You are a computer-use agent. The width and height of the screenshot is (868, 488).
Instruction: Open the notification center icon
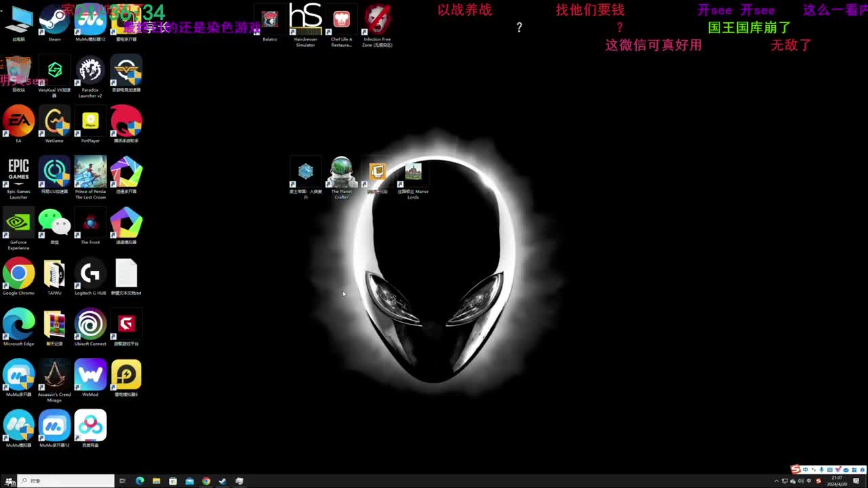856,481
